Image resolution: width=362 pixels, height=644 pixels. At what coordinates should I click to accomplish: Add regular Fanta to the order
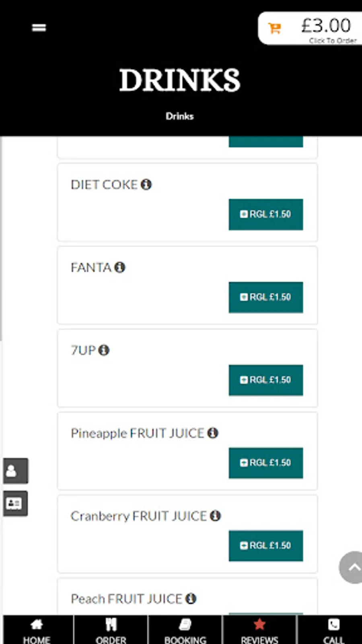[x=266, y=297]
